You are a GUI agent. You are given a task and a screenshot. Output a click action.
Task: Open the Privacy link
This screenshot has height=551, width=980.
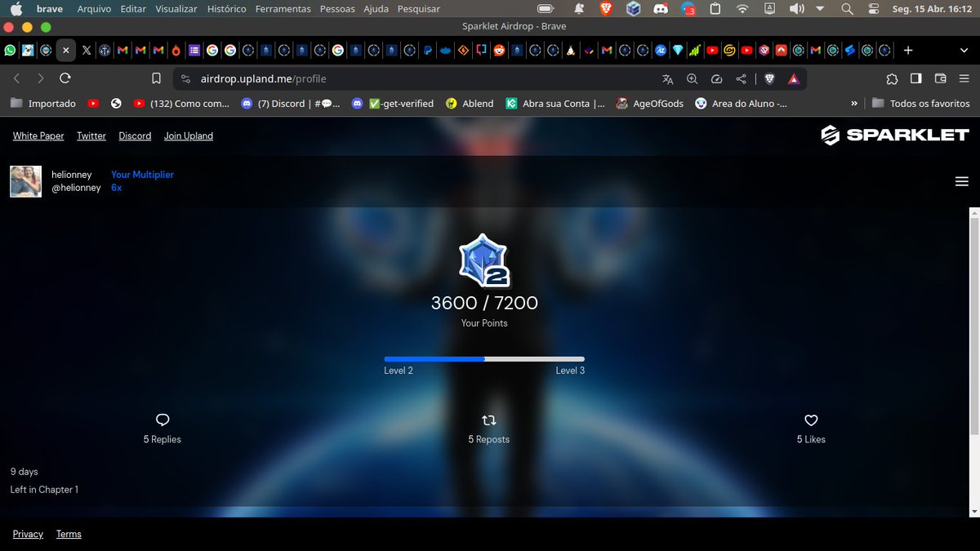coord(28,534)
